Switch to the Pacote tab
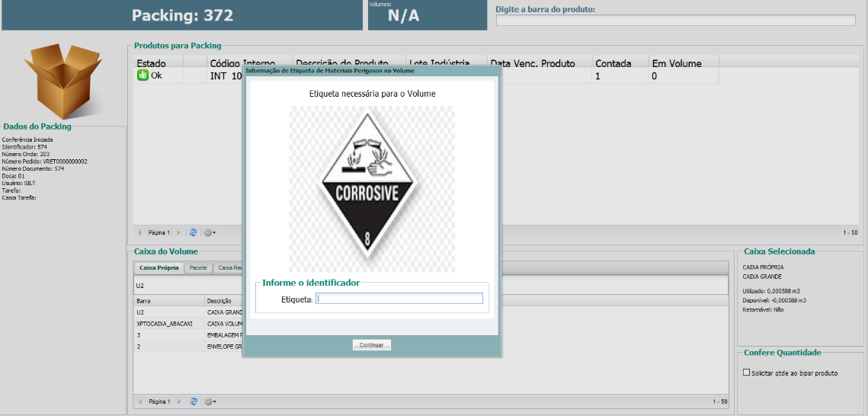This screenshot has width=868, height=416. click(198, 267)
